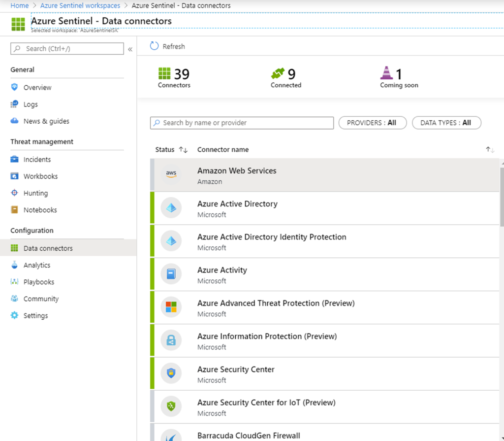Click the Azure Active Directory diamond icon

171,208
